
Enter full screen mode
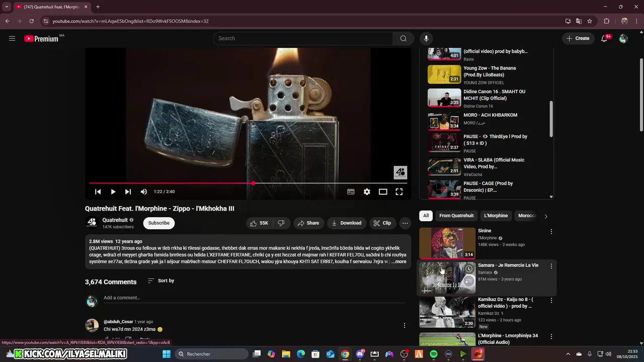click(399, 192)
